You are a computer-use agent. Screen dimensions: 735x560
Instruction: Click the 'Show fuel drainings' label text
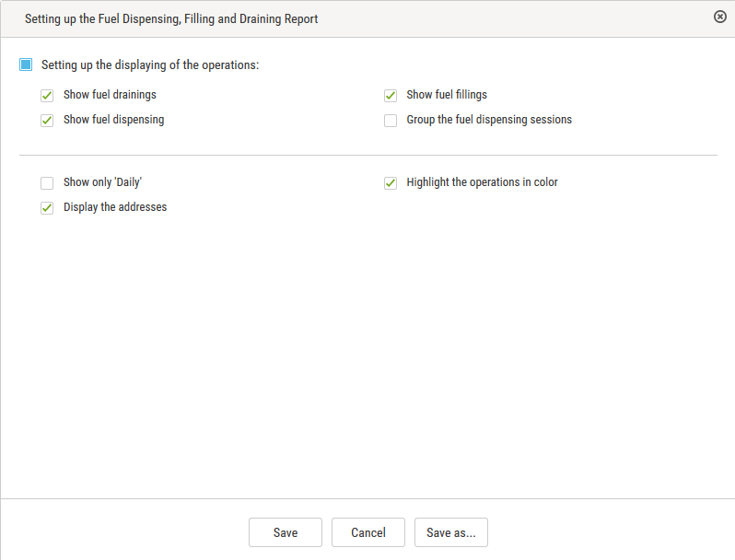click(x=110, y=95)
